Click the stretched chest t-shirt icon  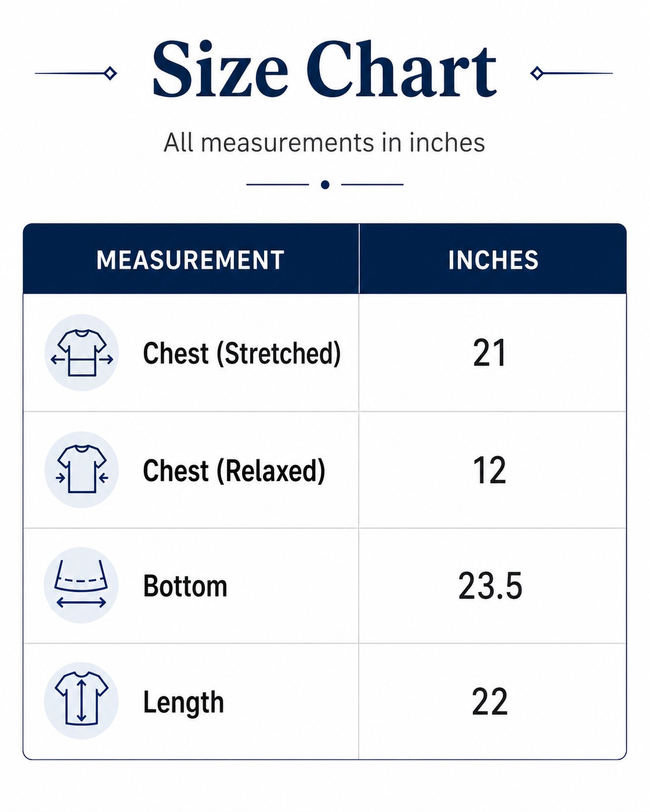82,353
